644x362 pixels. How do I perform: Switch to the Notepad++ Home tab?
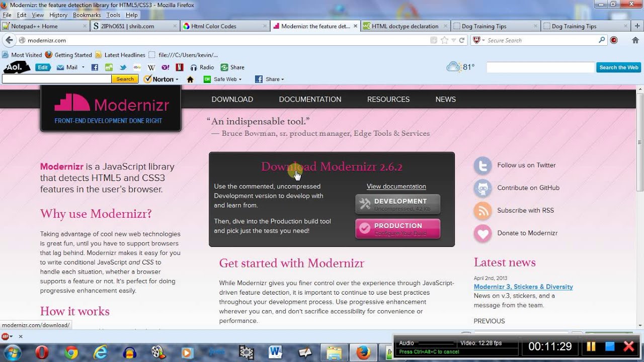(x=45, y=26)
